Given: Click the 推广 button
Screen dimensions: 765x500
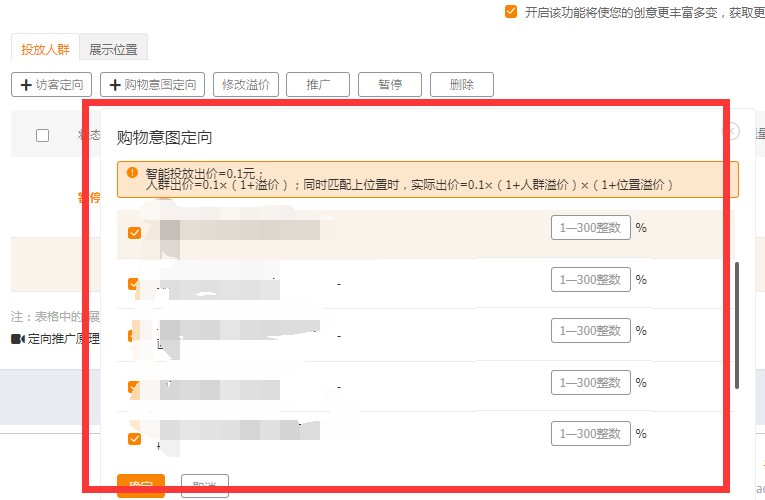Looking at the screenshot, I should [318, 85].
